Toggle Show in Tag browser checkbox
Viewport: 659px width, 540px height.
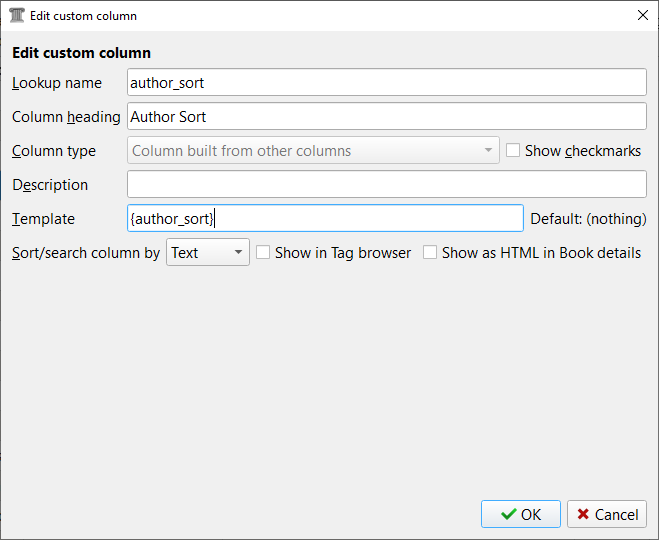click(264, 253)
